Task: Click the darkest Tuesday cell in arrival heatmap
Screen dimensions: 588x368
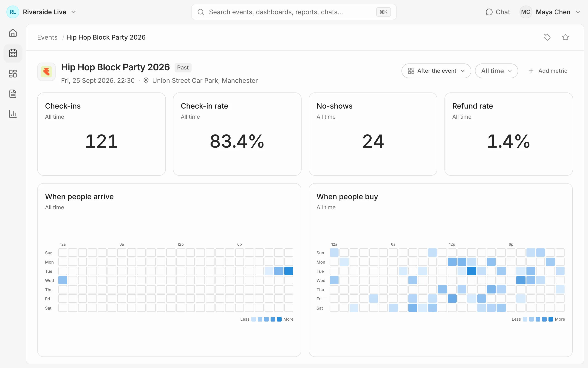Action: coord(289,271)
